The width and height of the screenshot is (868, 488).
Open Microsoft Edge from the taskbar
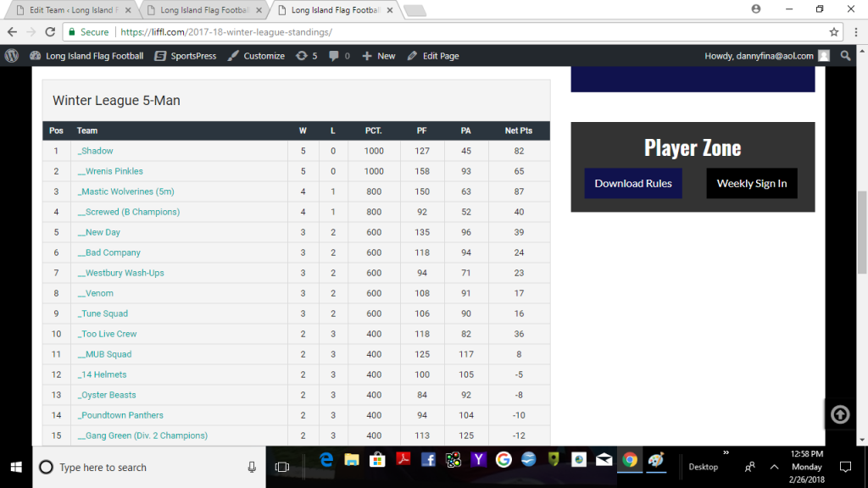[x=325, y=460]
